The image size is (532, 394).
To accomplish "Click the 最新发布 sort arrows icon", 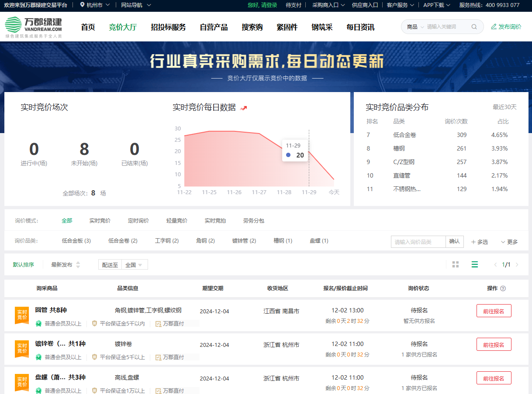I will tap(78, 265).
